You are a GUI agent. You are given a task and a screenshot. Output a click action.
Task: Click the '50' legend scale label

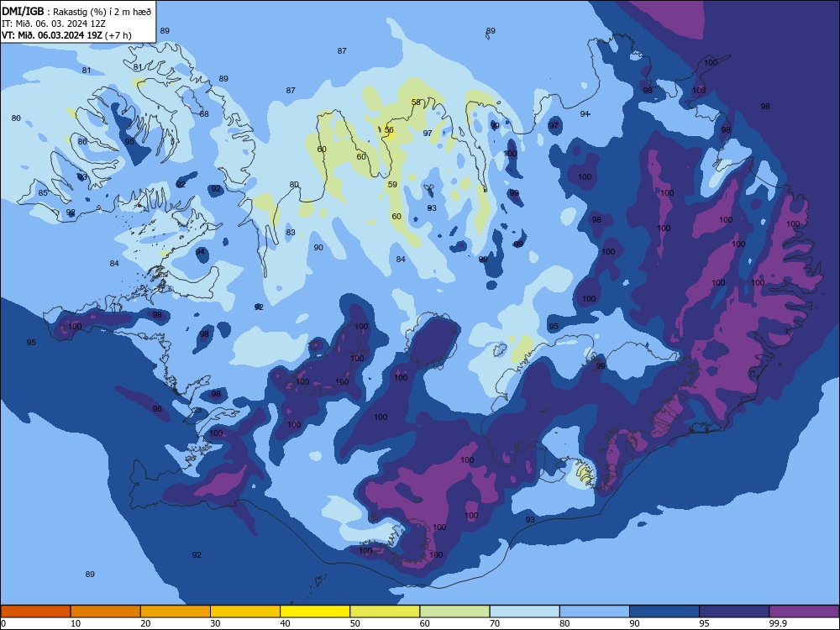(355, 623)
